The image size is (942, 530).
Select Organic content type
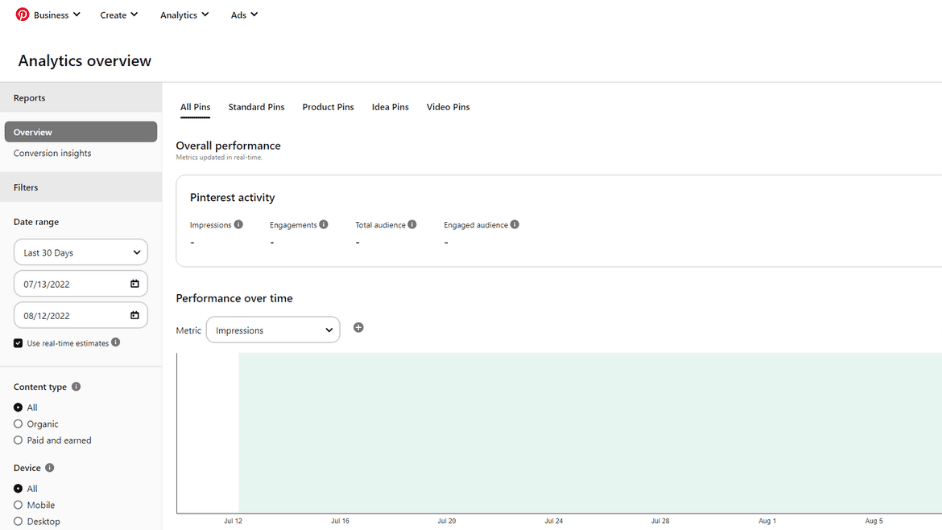[x=18, y=424]
